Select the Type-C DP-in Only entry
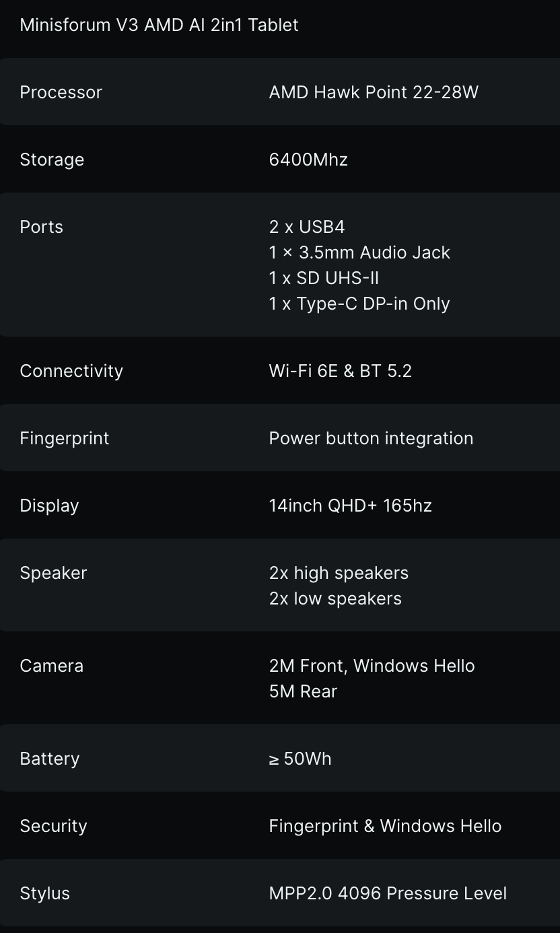Image resolution: width=560 pixels, height=933 pixels. (359, 304)
